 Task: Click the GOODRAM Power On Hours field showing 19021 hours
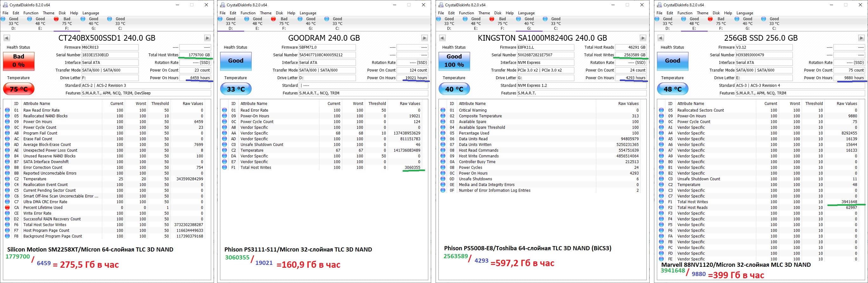coord(412,78)
